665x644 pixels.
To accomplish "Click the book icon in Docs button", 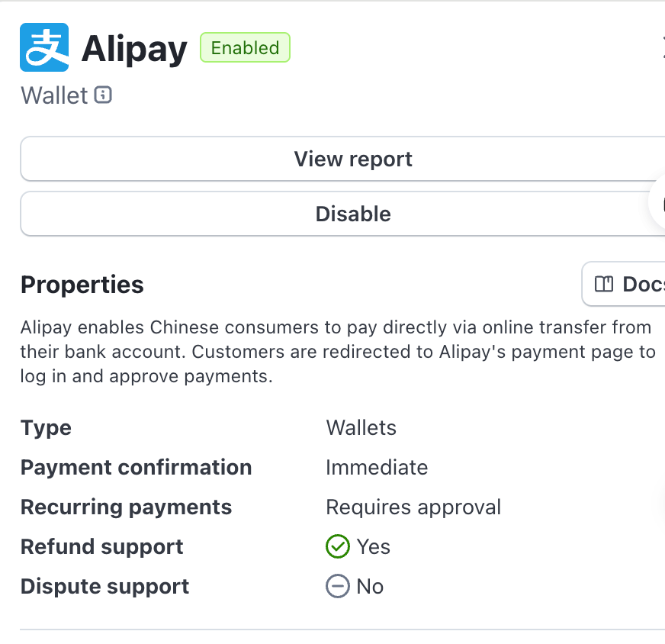I will (604, 285).
